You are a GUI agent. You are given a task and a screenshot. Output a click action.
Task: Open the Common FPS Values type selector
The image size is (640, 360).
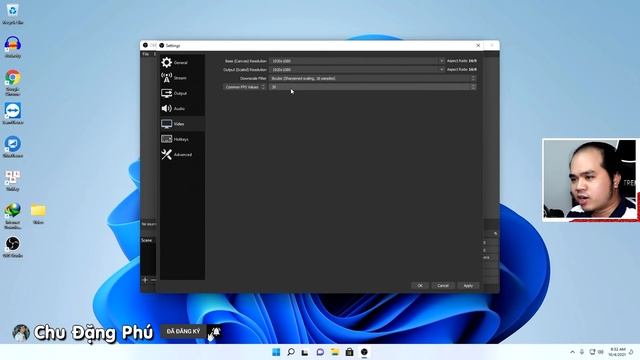tap(244, 87)
